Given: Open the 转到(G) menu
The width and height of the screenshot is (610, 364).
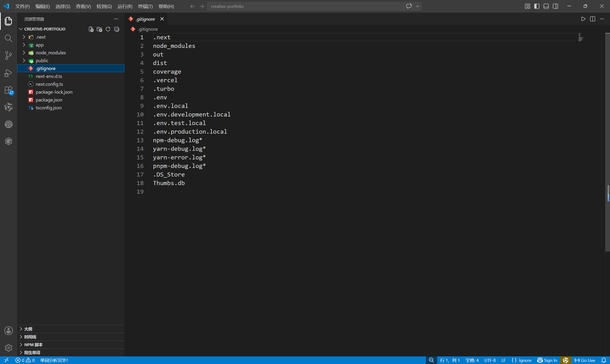Looking at the screenshot, I should pyautogui.click(x=104, y=6).
